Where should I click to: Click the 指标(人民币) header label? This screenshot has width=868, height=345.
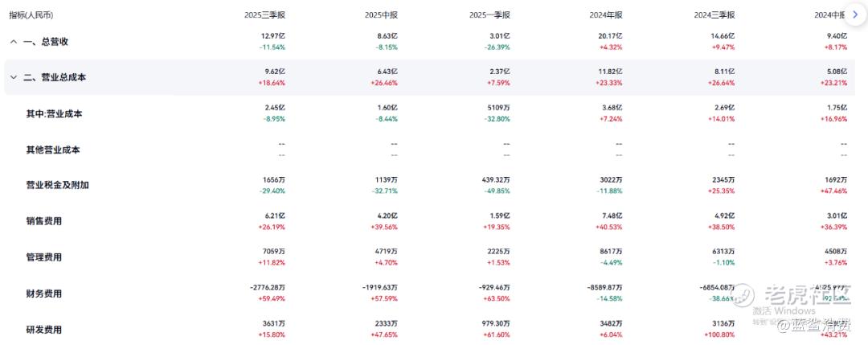click(x=32, y=14)
